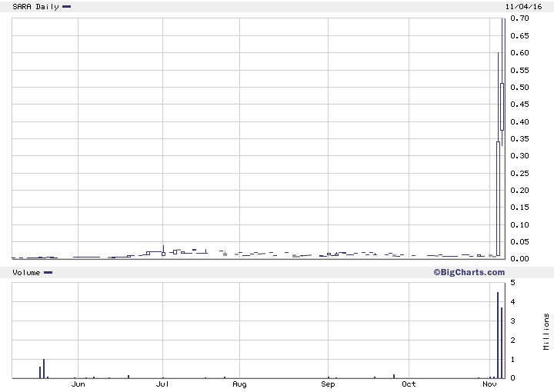Click the tall candlestick peaking at 0.70
Screen dimensions: 554x392
[502, 81]
